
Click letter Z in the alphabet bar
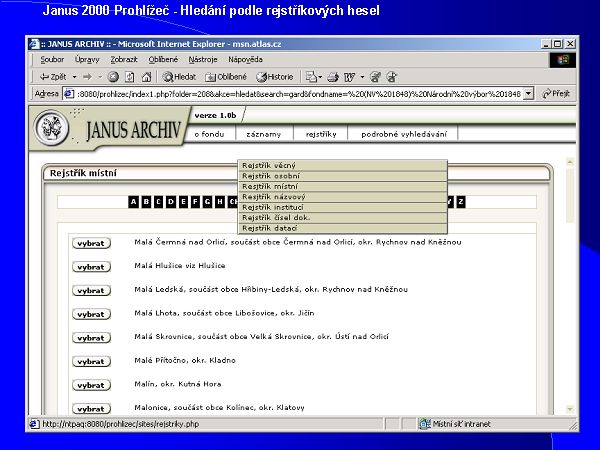point(461,202)
